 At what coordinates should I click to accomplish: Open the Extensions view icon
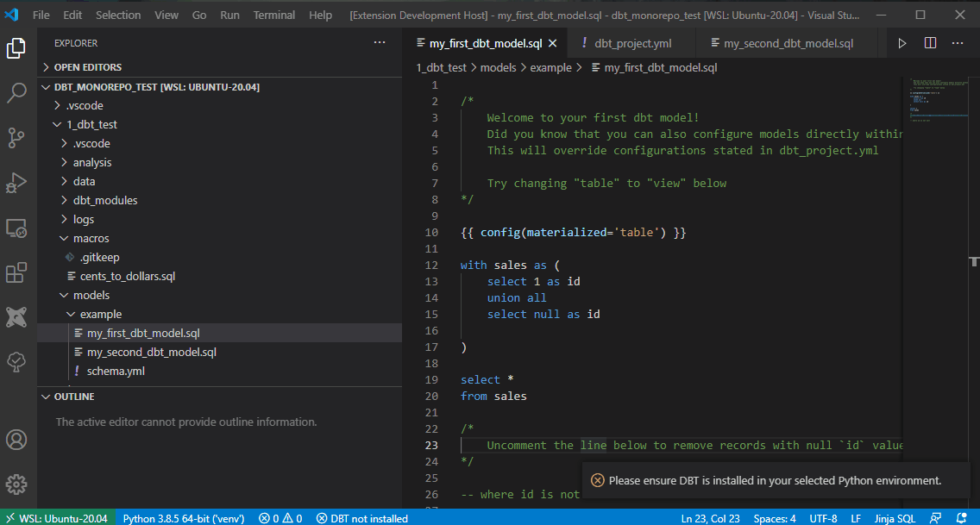coord(16,272)
